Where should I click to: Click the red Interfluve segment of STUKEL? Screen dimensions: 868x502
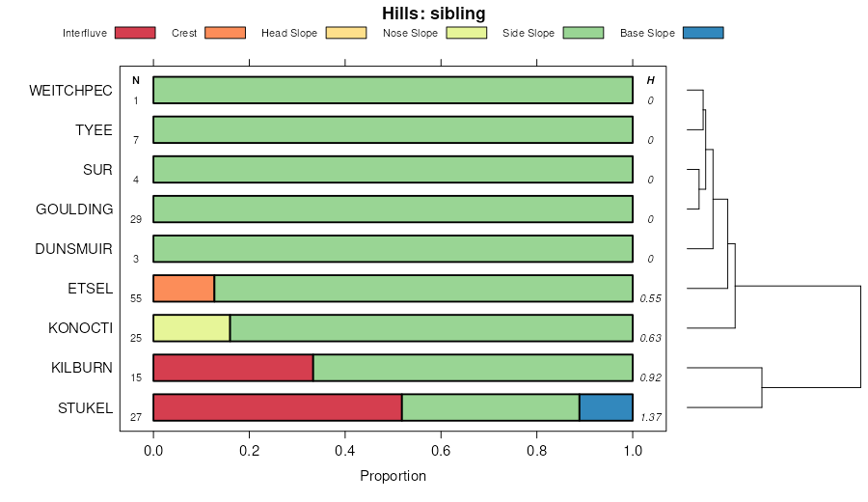(277, 407)
